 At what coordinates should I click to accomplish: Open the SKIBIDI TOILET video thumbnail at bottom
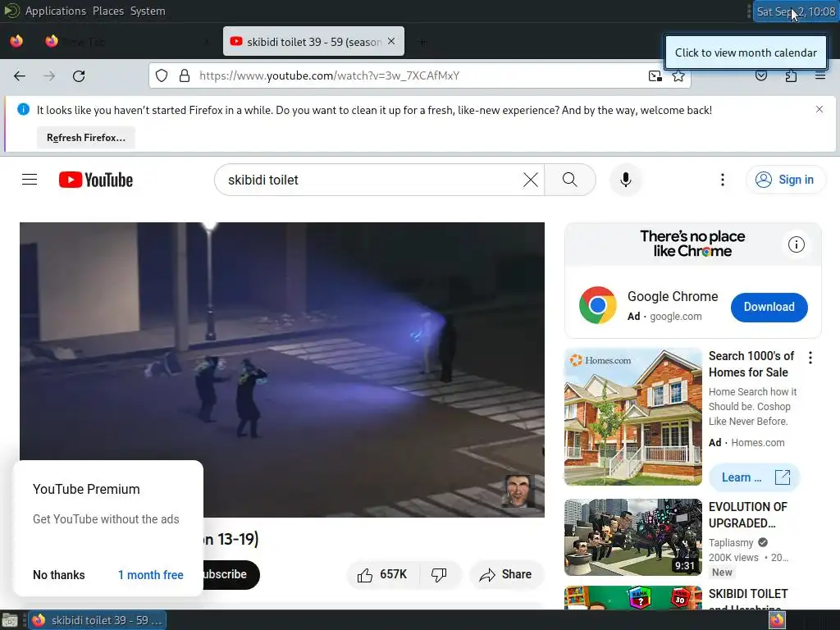[x=632, y=598]
